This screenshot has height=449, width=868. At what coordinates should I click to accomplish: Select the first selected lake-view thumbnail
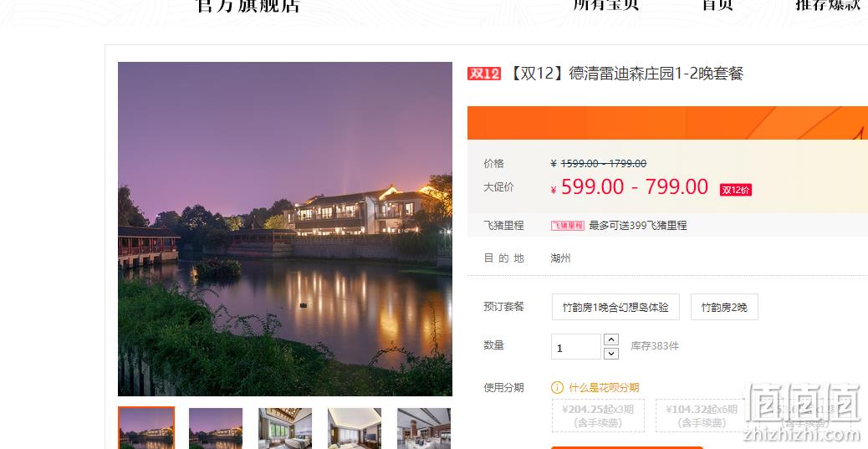146,428
